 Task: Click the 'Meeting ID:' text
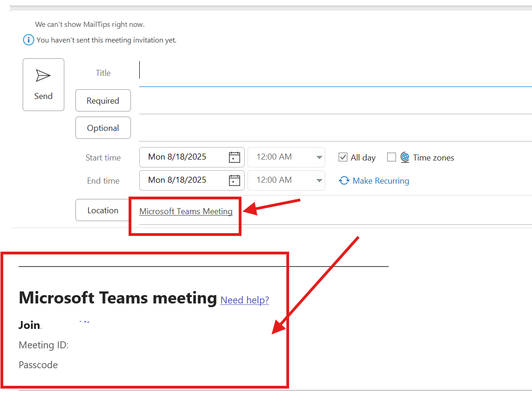pos(44,345)
